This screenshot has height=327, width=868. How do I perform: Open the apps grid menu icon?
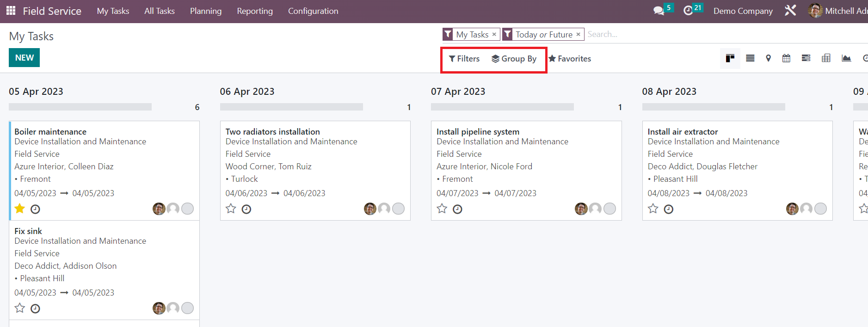11,10
